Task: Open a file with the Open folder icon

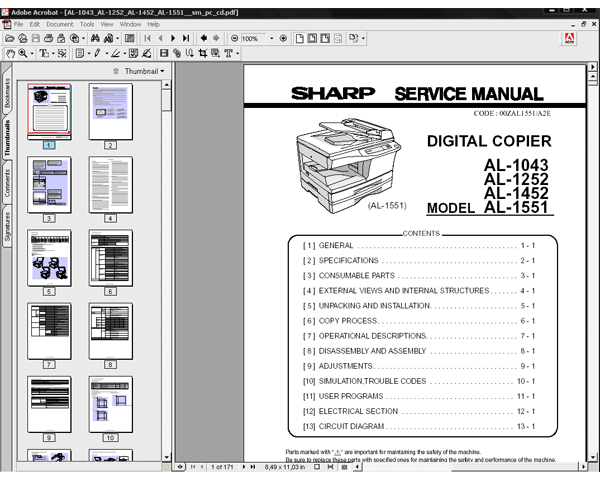Action: pos(10,38)
